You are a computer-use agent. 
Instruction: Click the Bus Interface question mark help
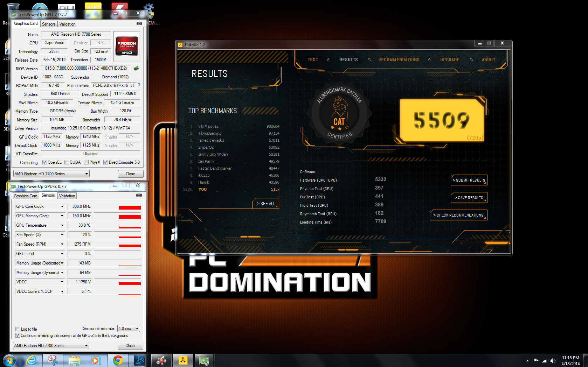[139, 85]
